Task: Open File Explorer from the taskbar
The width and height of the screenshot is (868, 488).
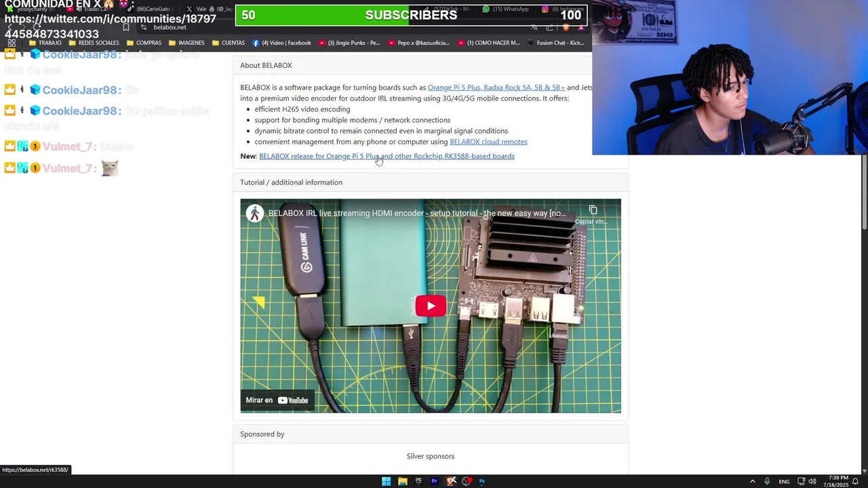Action: coord(402,481)
